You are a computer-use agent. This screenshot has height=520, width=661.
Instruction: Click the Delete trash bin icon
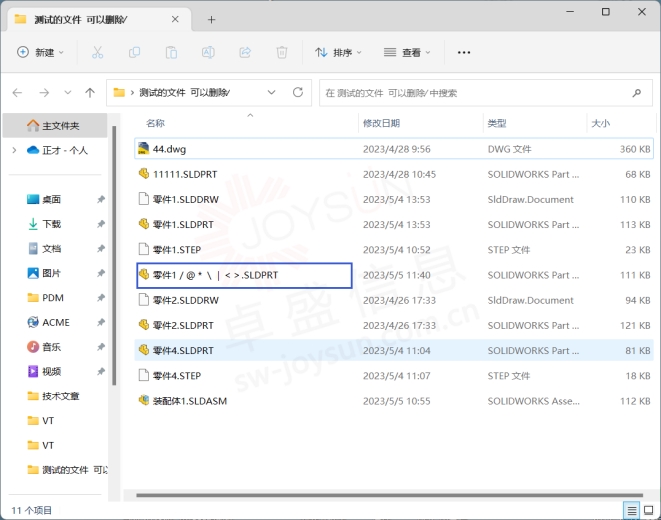pos(282,52)
